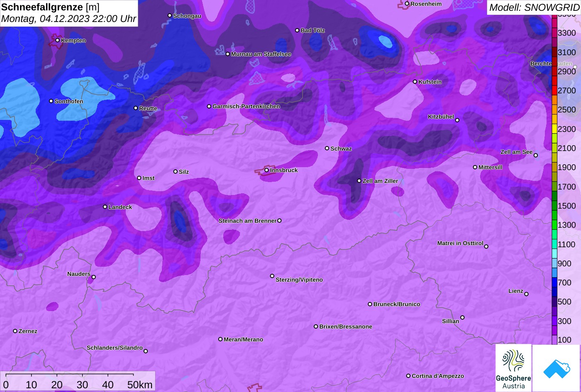Pick the red 2700 legend color

pyautogui.click(x=554, y=90)
